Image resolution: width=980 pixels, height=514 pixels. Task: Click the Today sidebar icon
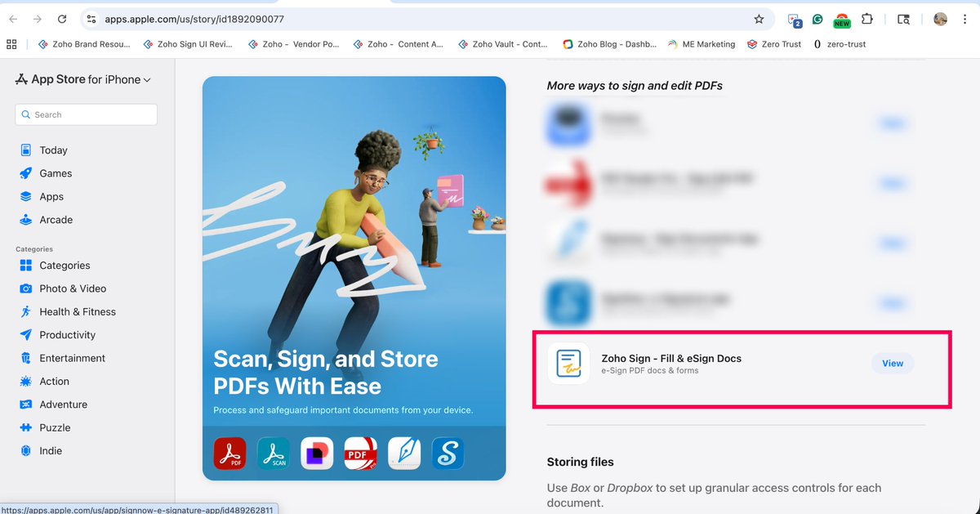pos(26,150)
